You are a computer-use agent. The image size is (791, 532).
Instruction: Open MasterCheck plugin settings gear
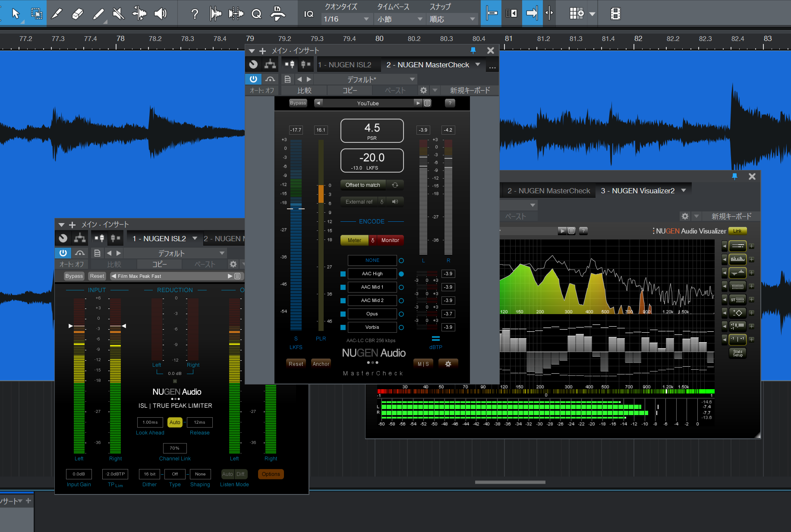point(448,364)
